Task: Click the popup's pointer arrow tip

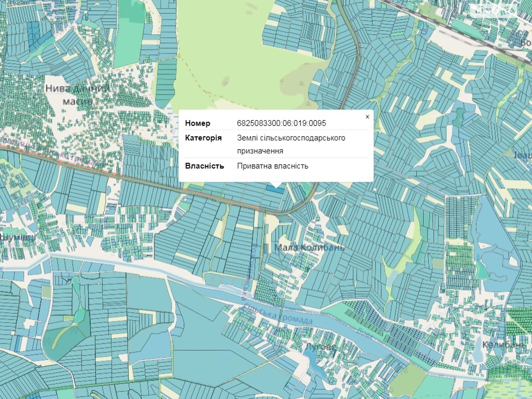Action: pyautogui.click(x=276, y=187)
